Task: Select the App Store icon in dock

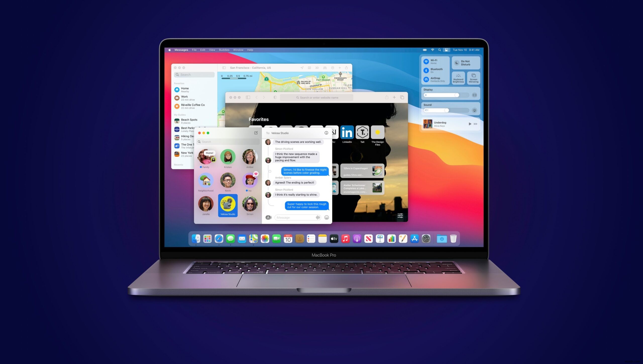Action: point(415,239)
